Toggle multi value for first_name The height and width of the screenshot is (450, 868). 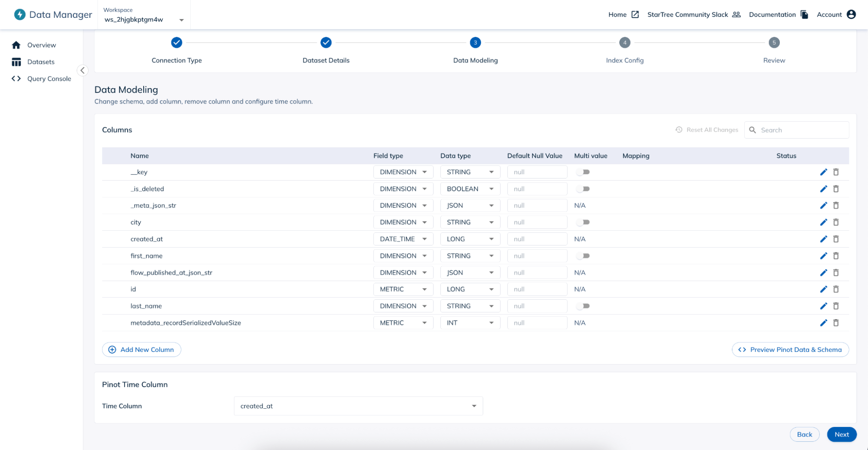[x=583, y=256]
